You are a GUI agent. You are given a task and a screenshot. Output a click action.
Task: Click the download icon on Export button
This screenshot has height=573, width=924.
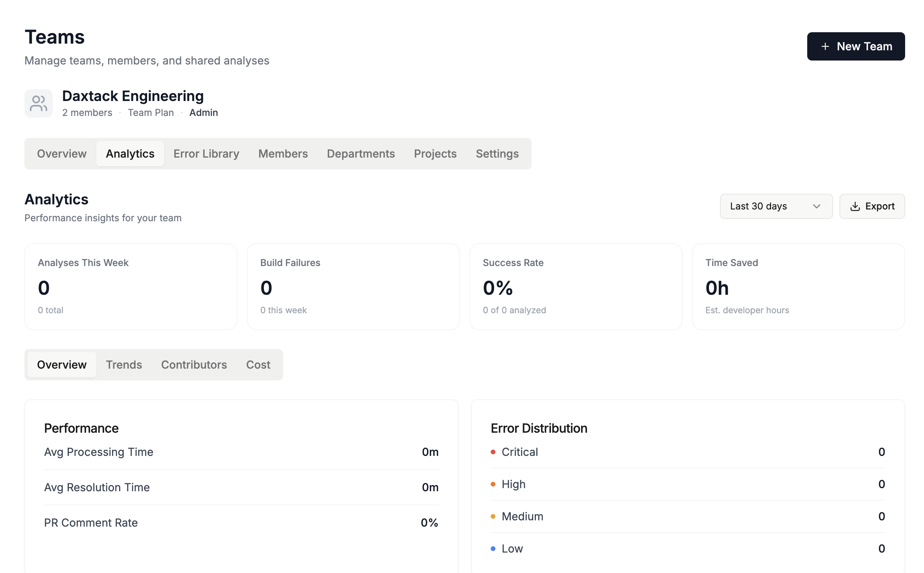click(855, 206)
